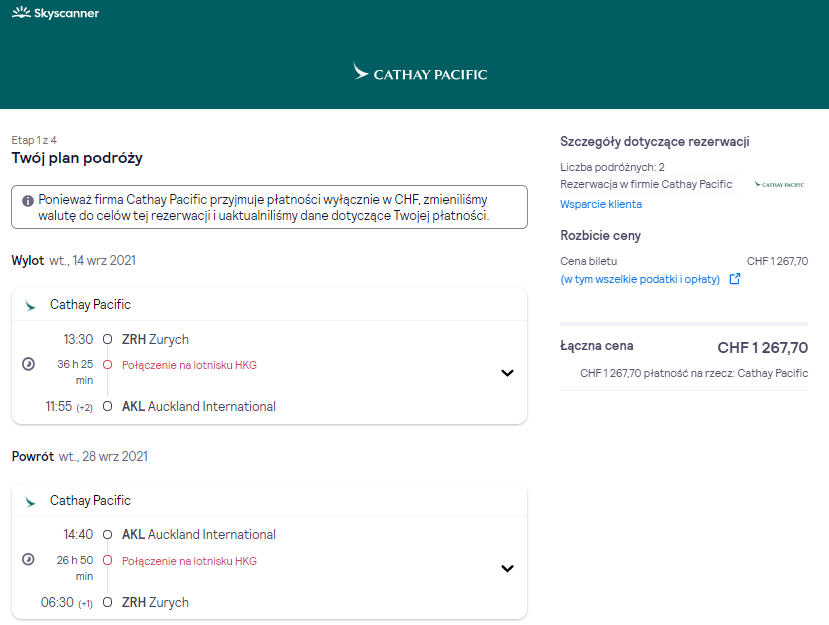Open the '(w tym wszelkie podatki i opłaty)' link

pyautogui.click(x=640, y=279)
